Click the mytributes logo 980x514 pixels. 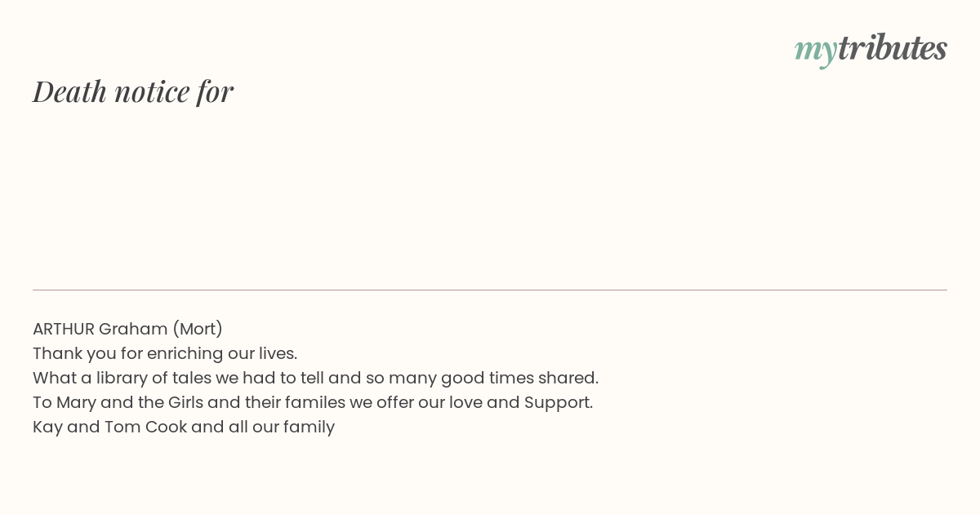point(871,49)
